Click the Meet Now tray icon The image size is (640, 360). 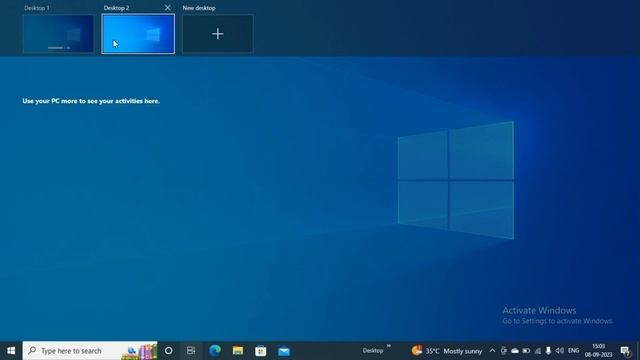(x=504, y=351)
